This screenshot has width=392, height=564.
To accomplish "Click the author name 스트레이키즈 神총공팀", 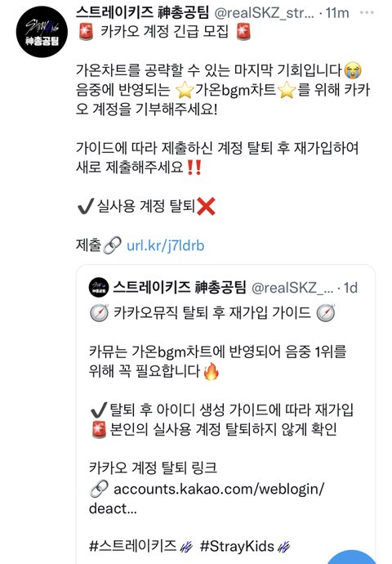I will pos(142,12).
